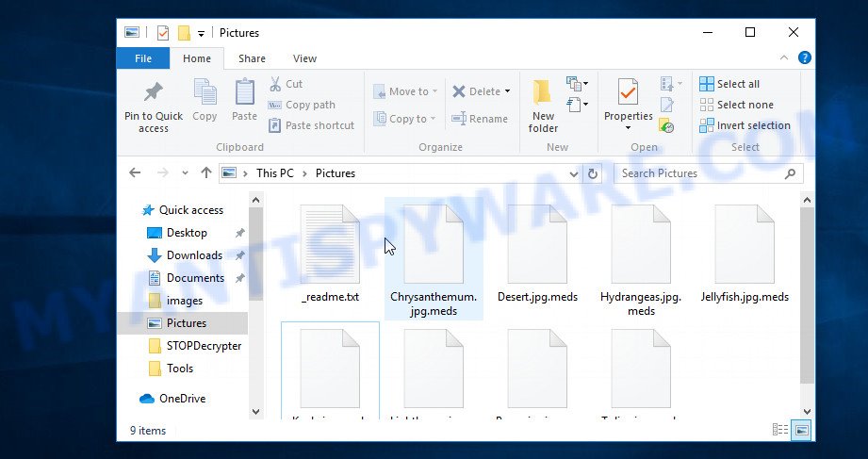Click This PC in address bar

[274, 173]
